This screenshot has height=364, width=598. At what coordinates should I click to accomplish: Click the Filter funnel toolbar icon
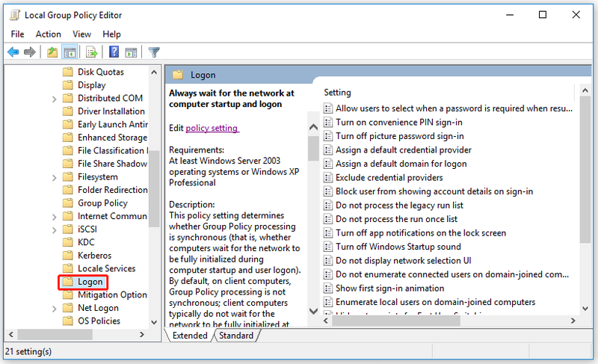click(x=154, y=52)
